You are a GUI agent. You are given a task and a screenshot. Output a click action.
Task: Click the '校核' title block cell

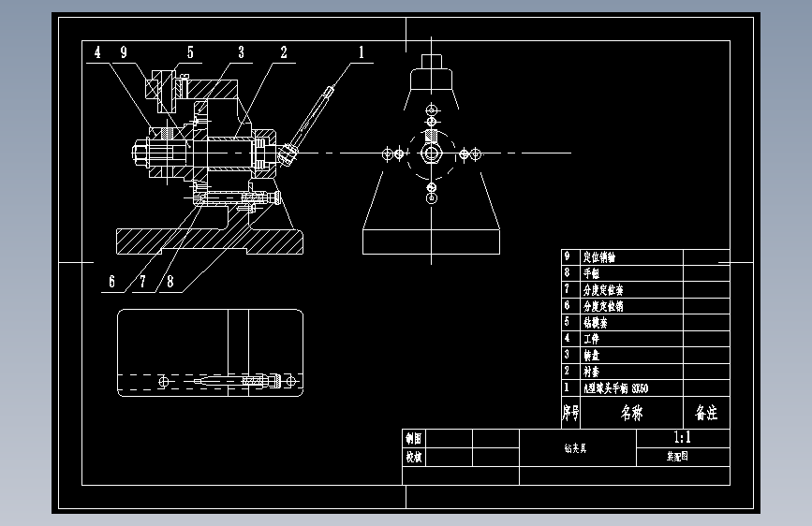413,457
